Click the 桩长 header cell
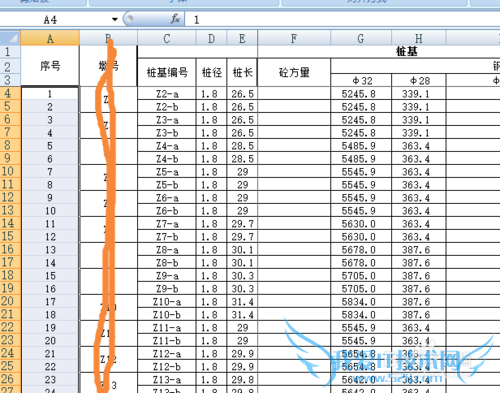Viewport: 500px width, 393px height. 242,72
